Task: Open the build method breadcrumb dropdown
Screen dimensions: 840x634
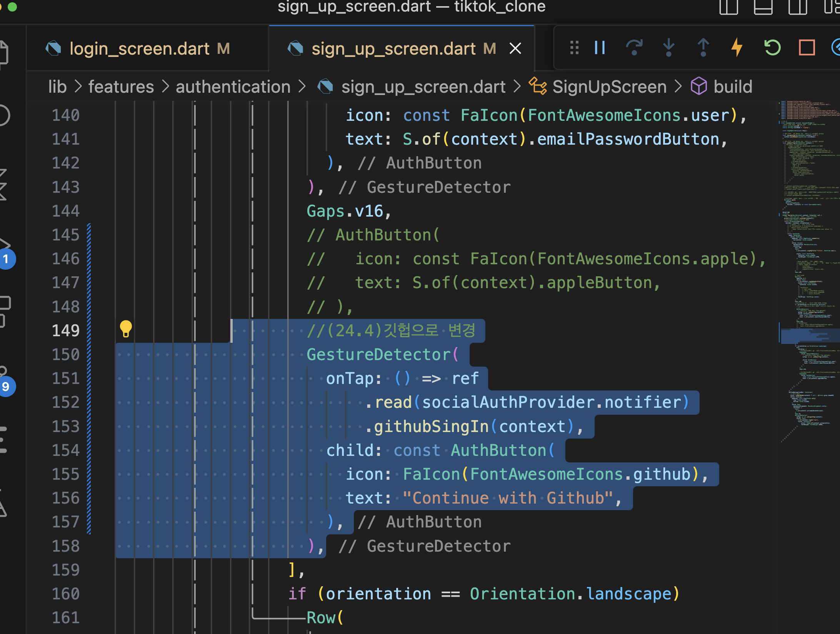Action: [x=732, y=87]
